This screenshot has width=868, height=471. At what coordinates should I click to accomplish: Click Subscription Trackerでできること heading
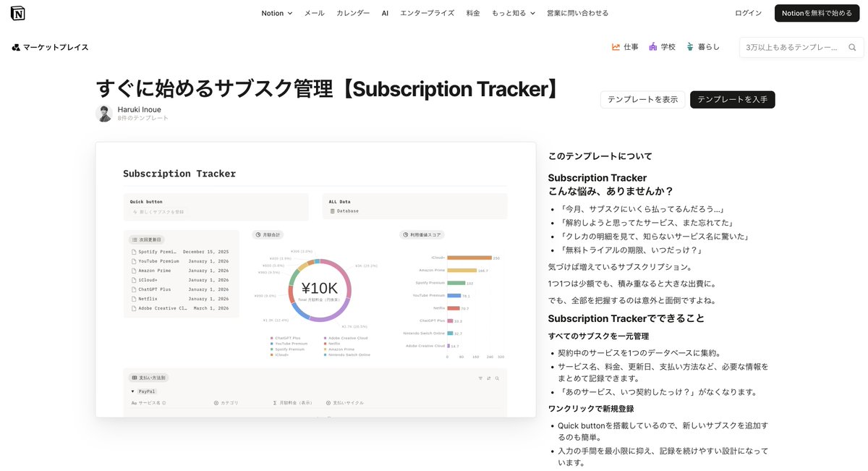[x=626, y=318]
